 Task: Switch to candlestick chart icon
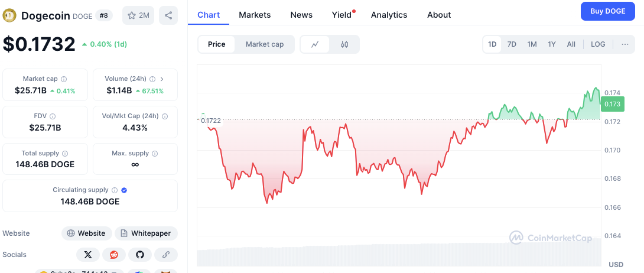(x=344, y=44)
